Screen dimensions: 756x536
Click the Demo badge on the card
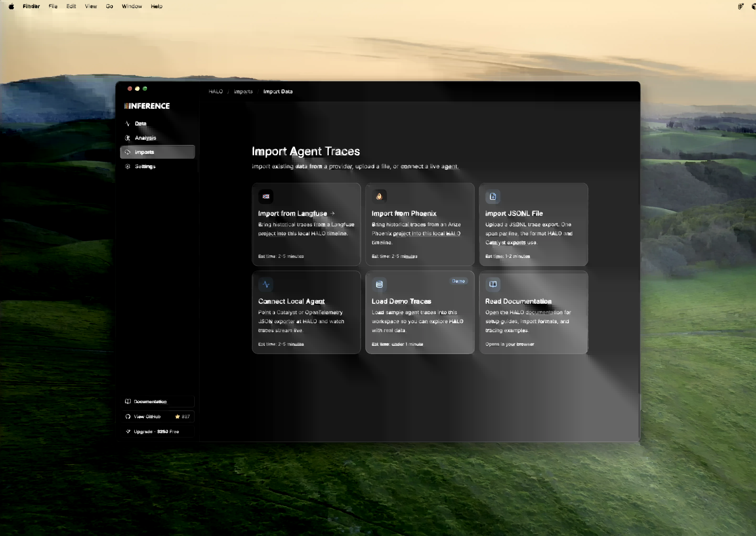(458, 281)
